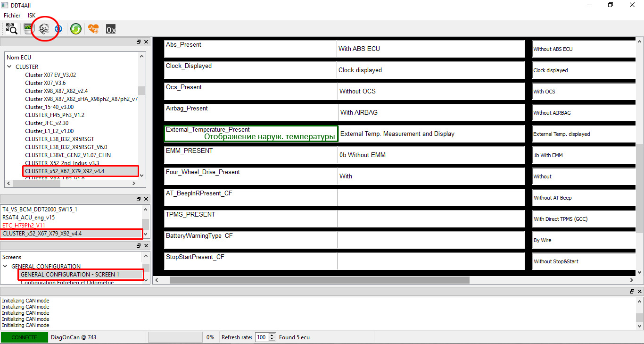Click the Four_Wheel_Drive_Present parameter label
Image resolution: width=644 pixels, height=344 pixels.
click(x=203, y=172)
